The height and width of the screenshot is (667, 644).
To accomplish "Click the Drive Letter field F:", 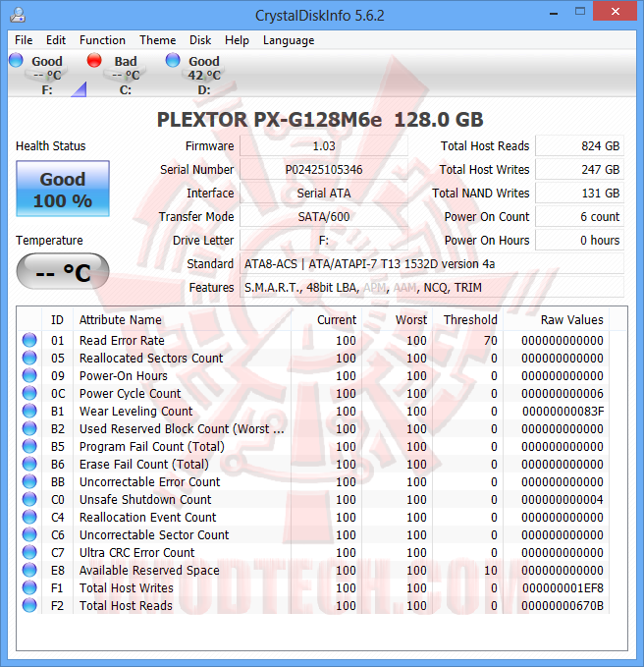I will click(x=324, y=241).
